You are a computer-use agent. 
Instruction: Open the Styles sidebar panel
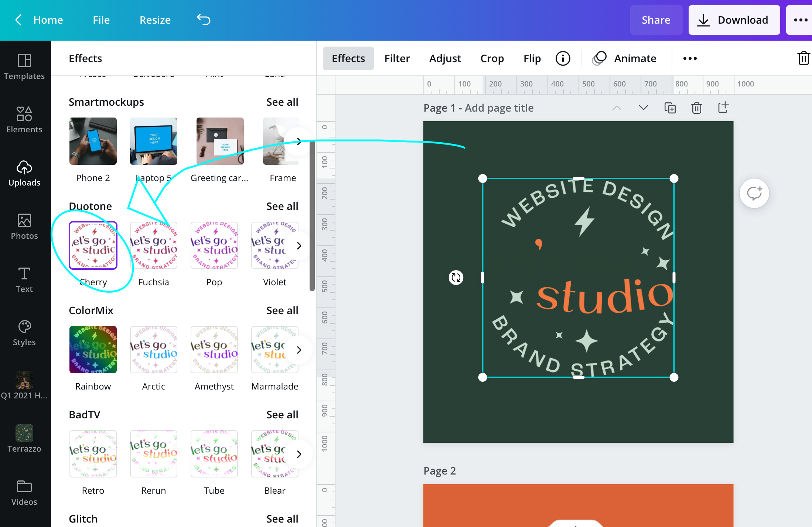[24, 333]
